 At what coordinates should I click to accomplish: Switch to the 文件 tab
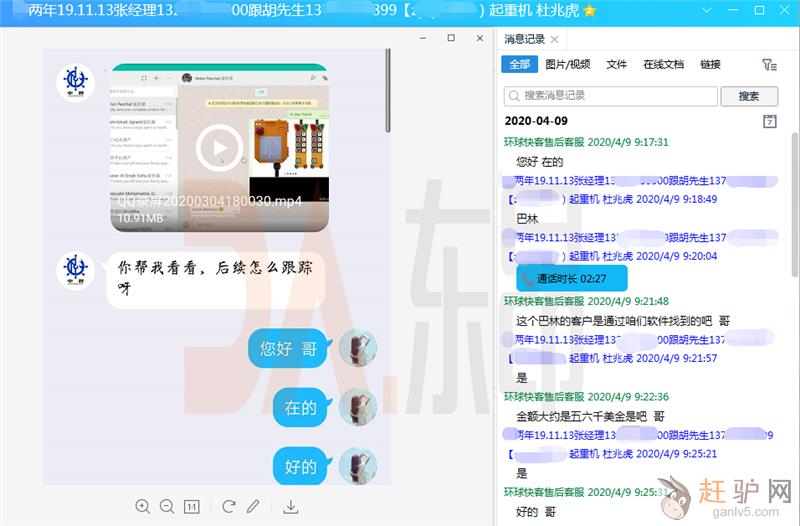click(x=617, y=64)
